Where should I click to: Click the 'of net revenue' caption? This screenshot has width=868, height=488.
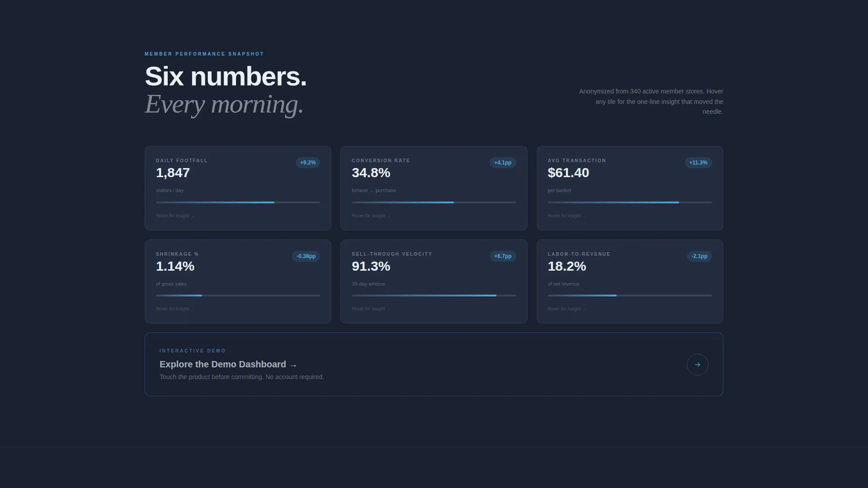[563, 284]
